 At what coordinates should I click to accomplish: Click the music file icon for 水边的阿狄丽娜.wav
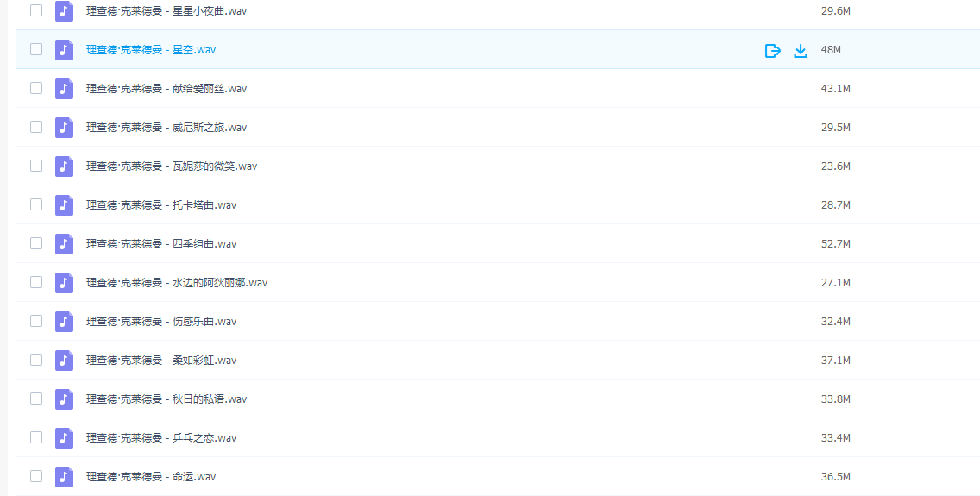coord(64,282)
